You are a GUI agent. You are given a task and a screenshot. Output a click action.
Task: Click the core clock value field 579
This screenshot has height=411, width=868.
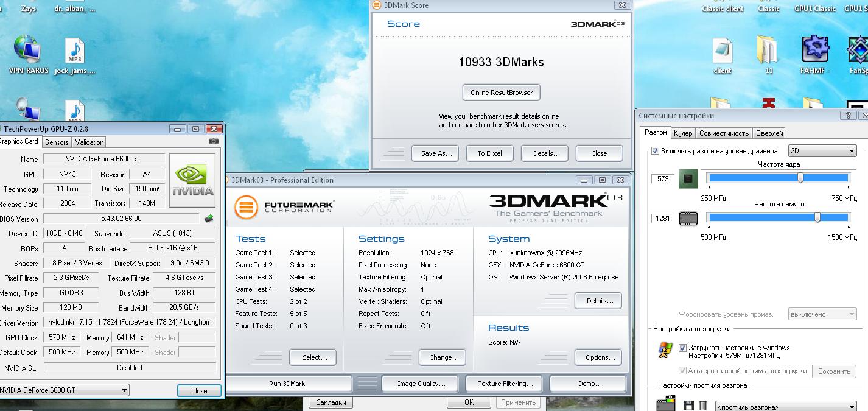click(x=663, y=178)
